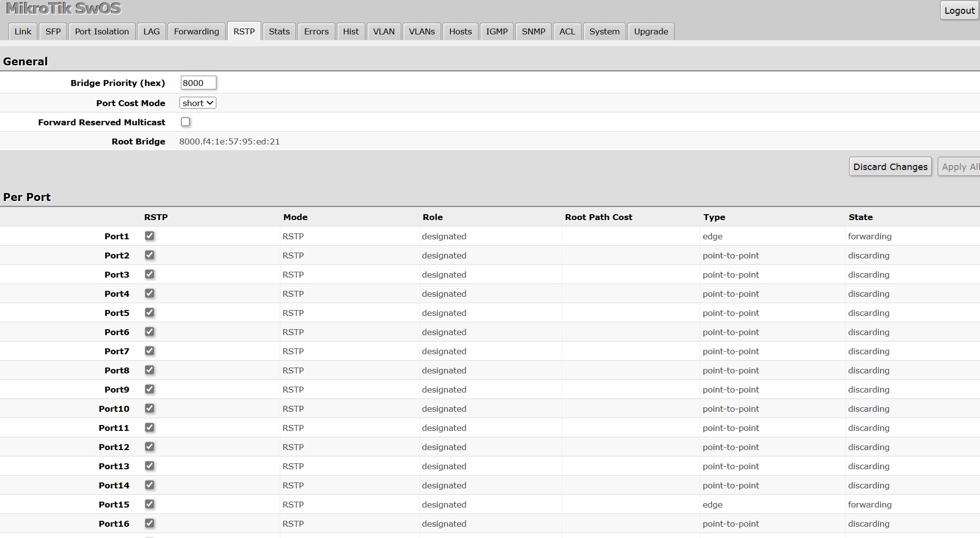
Task: Open the Stats tab
Action: click(x=279, y=31)
